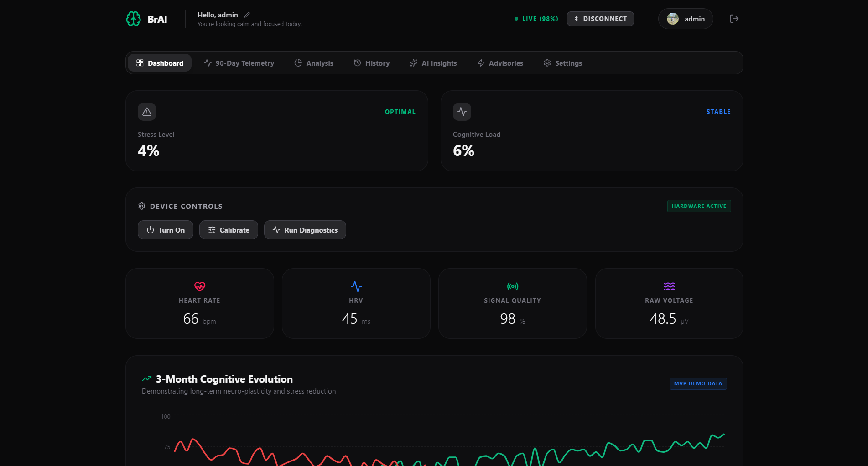868x466 pixels.
Task: Go to the History tab
Action: coord(372,63)
